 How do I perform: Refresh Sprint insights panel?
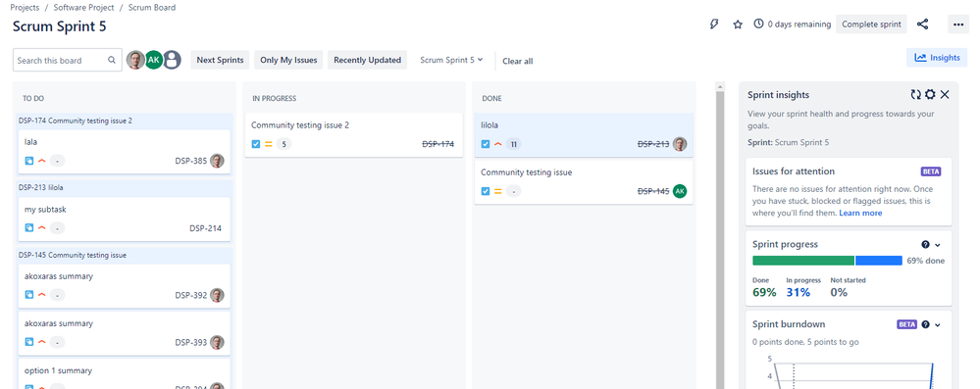click(915, 94)
